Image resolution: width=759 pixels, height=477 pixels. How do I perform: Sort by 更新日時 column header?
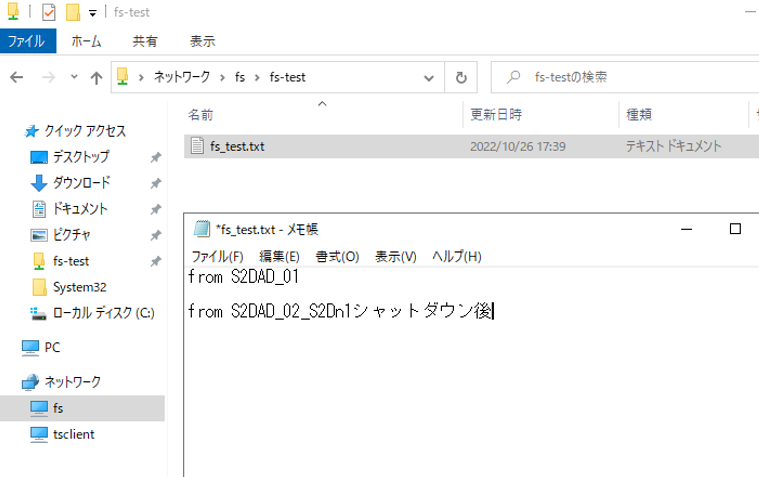tap(496, 115)
